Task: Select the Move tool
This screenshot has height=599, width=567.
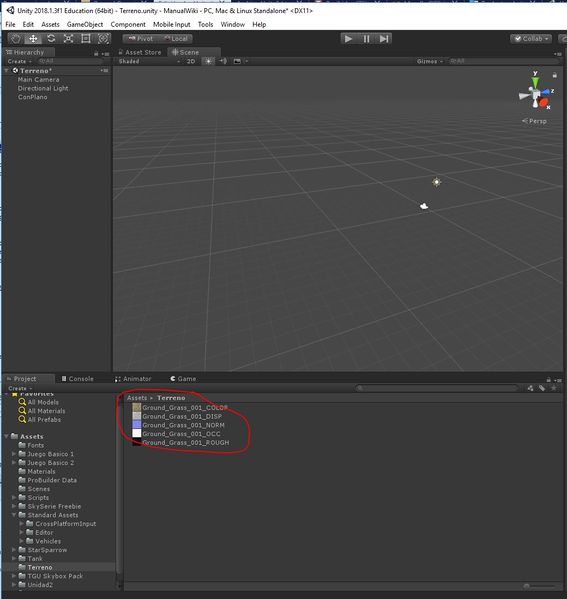Action: 33,39
